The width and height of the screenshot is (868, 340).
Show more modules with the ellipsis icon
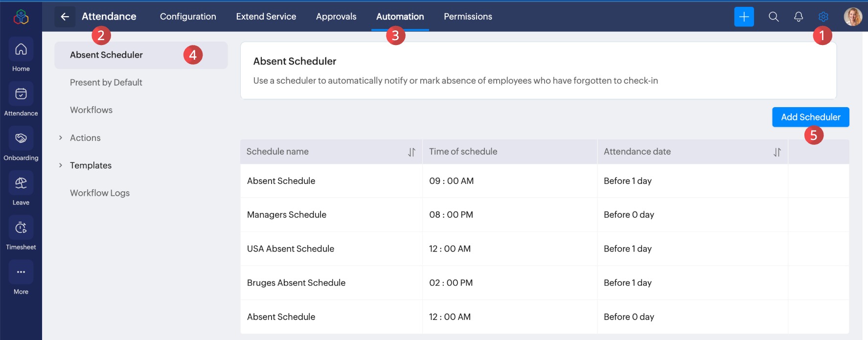21,272
